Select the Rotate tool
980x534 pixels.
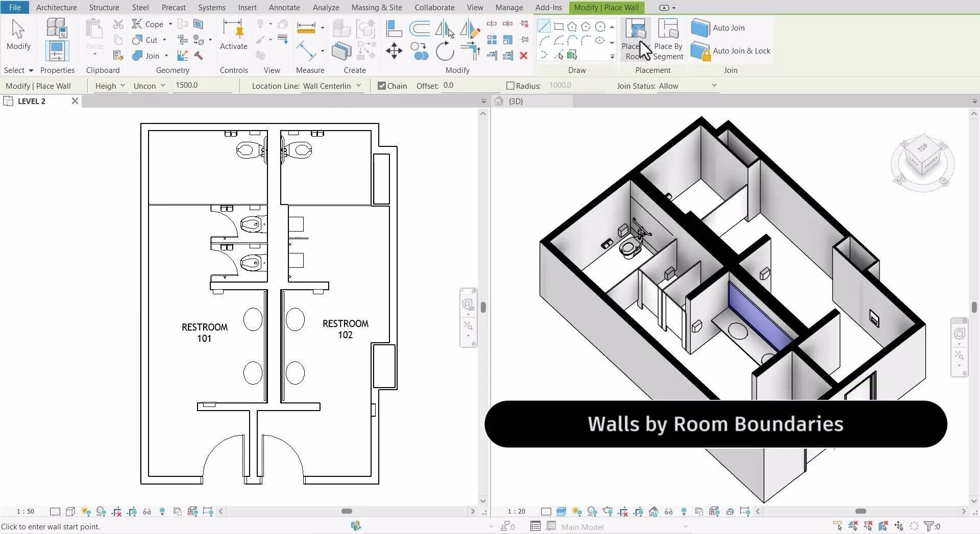[445, 51]
